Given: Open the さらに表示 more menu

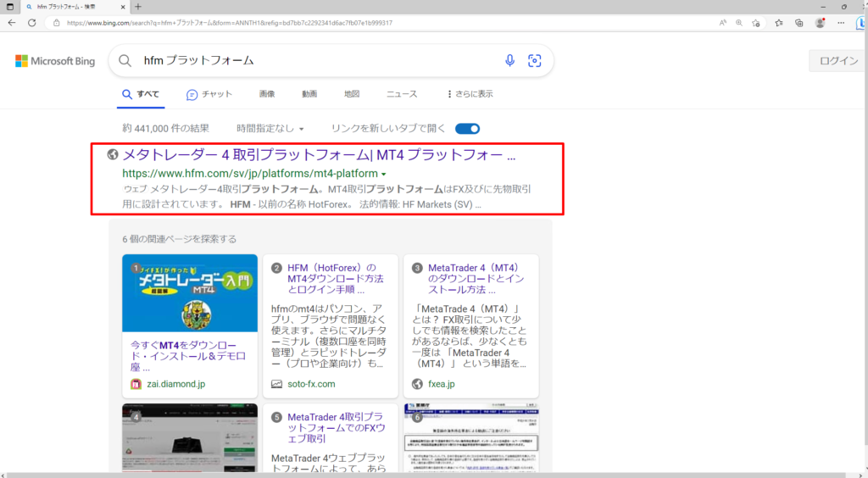Looking at the screenshot, I should pos(470,94).
